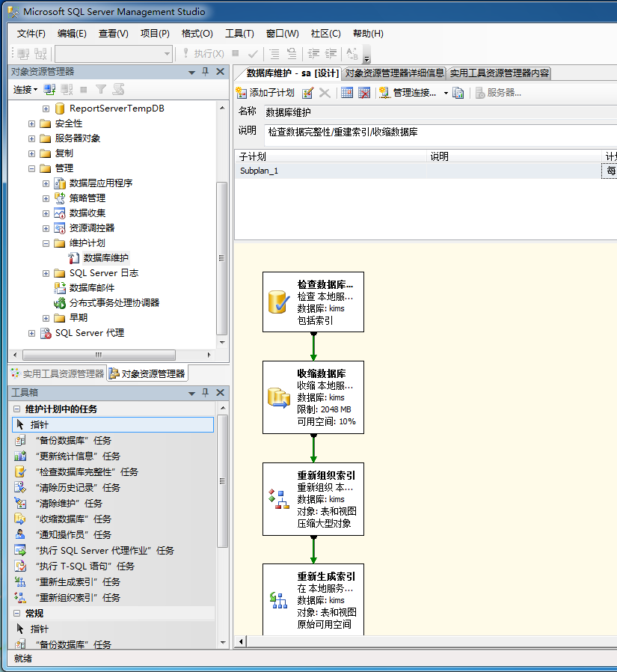Image resolution: width=617 pixels, height=672 pixels.
Task: Pick “执行 SQL Server 代理作业” 任务
Action: click(94, 550)
